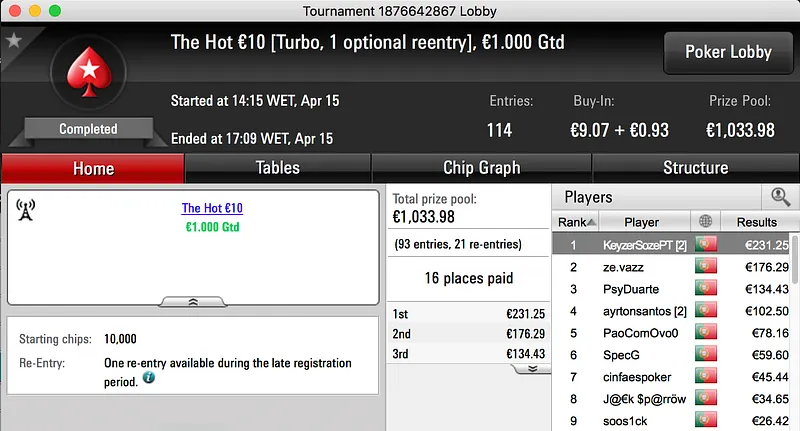Sort players by Results column
The height and width of the screenshot is (431, 800).
(x=756, y=221)
